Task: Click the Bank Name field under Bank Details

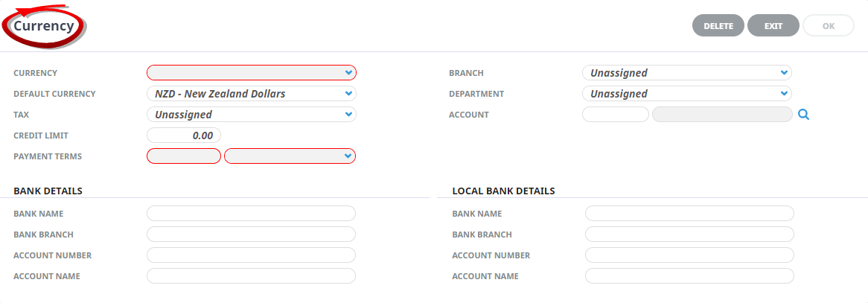Action: (x=252, y=213)
